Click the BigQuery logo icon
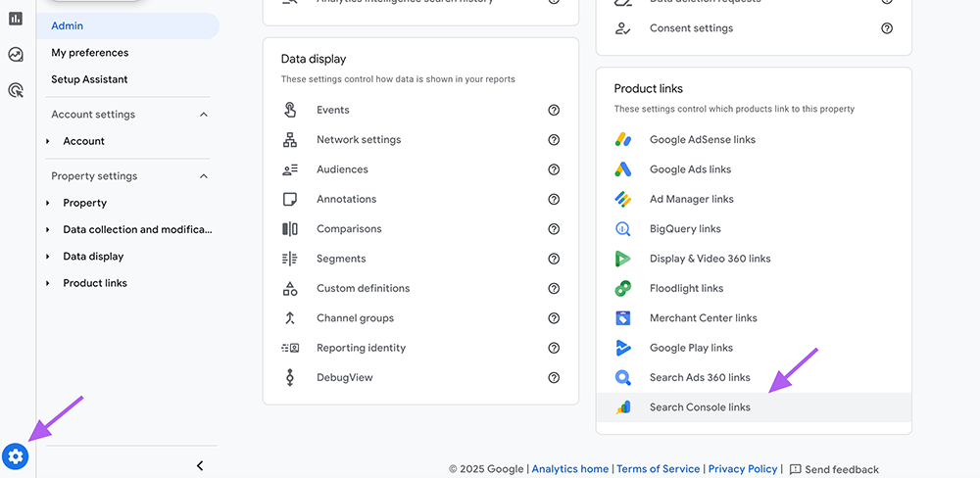This screenshot has width=980, height=478. [x=623, y=228]
